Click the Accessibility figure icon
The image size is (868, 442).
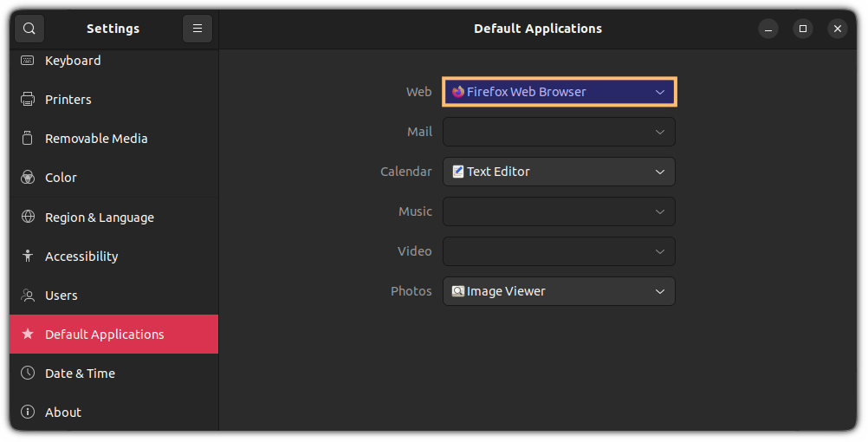tap(28, 256)
